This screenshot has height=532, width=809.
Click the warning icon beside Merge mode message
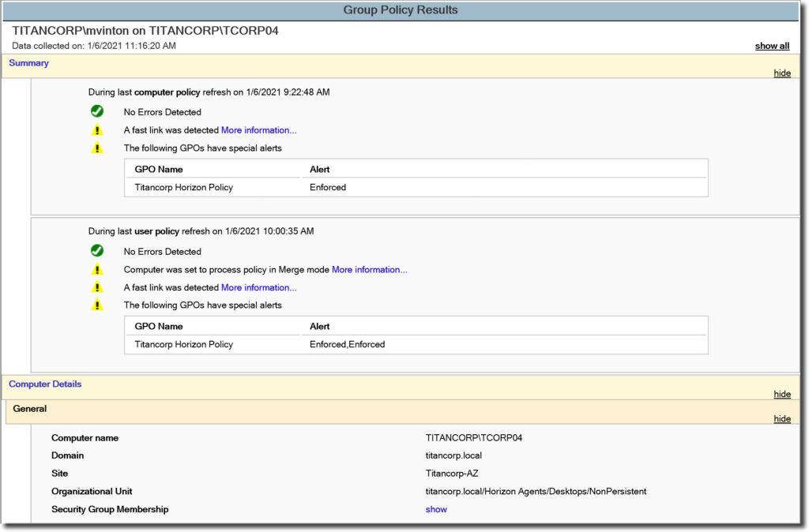pyautogui.click(x=97, y=269)
